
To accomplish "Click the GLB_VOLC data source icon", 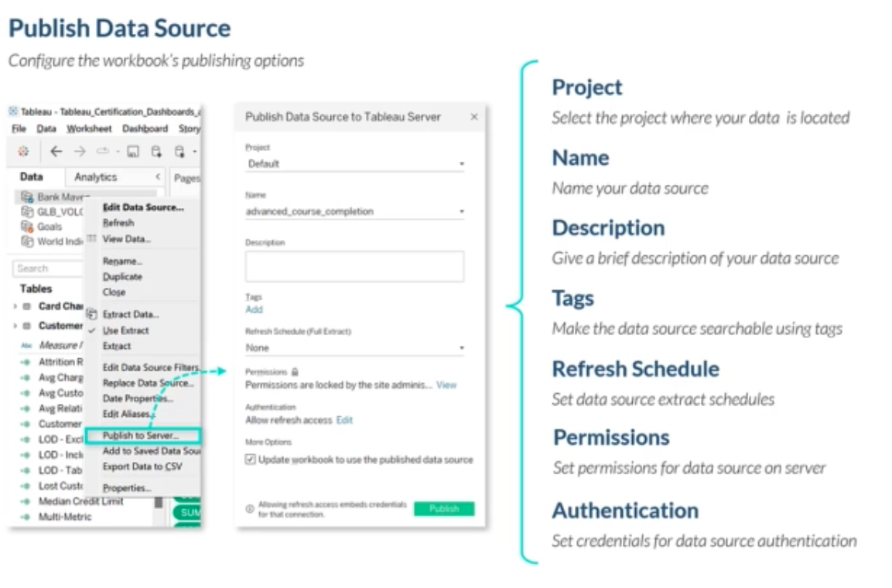I will 27,211.
